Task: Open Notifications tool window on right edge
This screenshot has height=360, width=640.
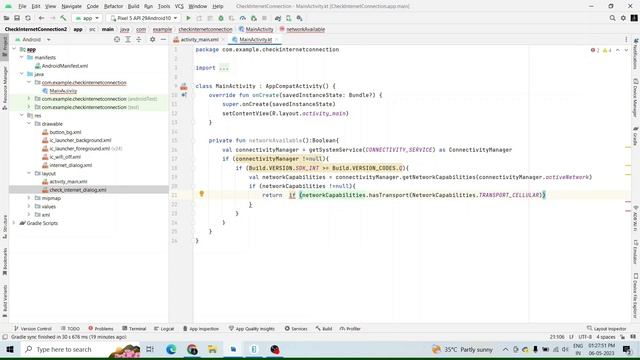Action: [636, 54]
